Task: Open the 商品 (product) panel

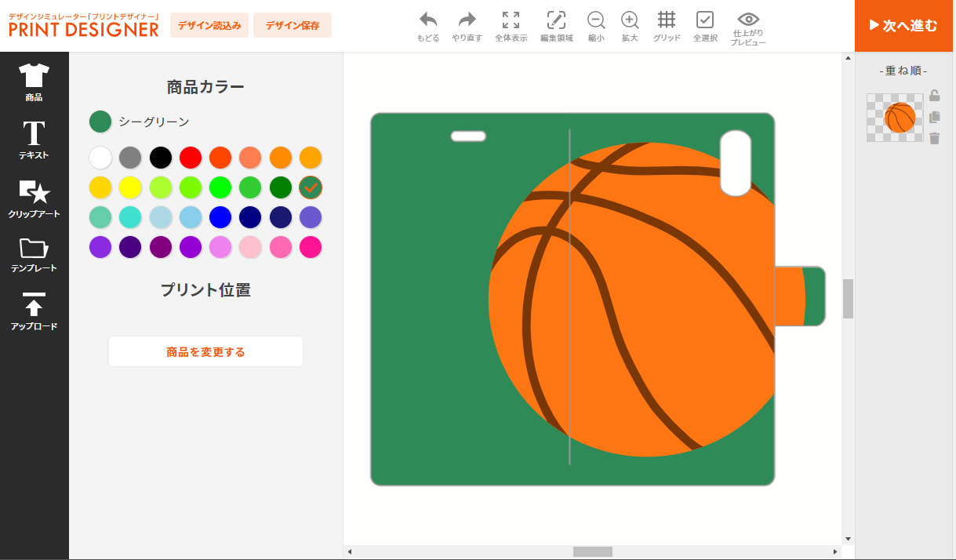Action: (x=34, y=82)
